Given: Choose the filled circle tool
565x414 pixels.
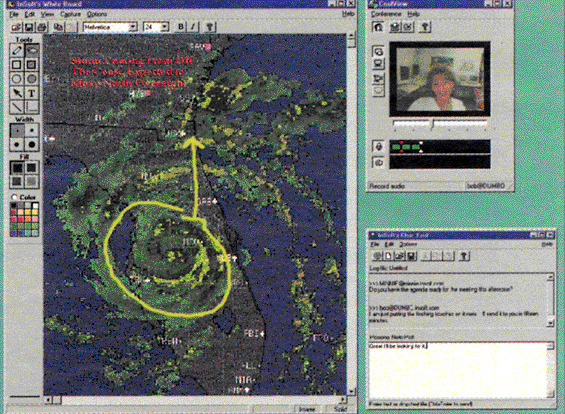Looking at the screenshot, I should pos(32,79).
